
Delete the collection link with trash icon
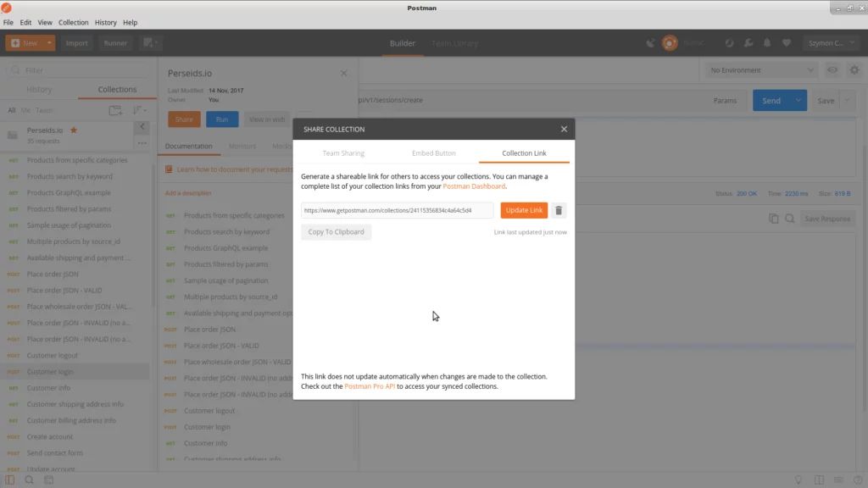559,210
